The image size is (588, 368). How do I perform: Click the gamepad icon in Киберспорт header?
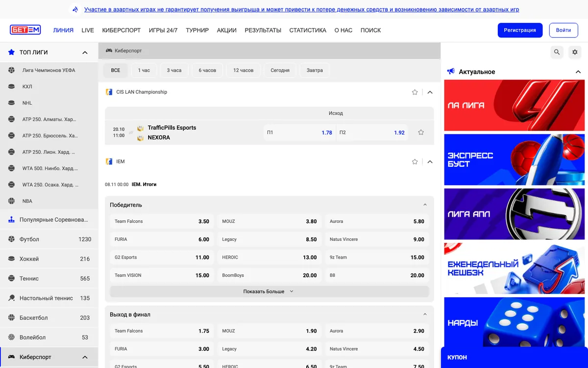(109, 51)
